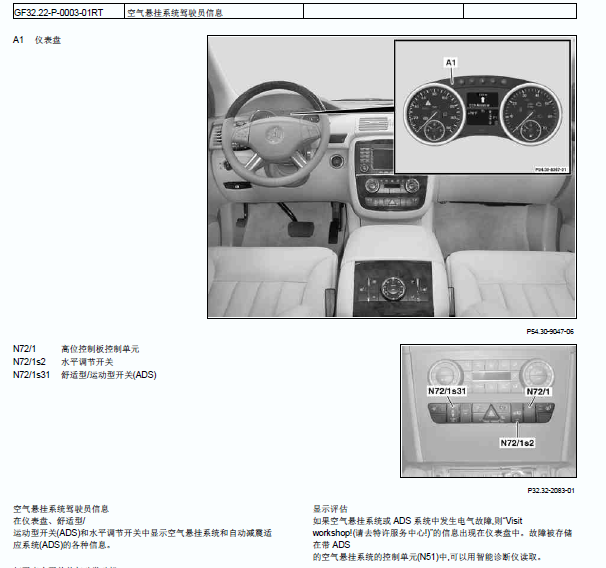Image resolution: width=606 pixels, height=568 pixels.
Task: Click the line starting workshop!(请去特许服务中心!)
Action: click(x=442, y=533)
